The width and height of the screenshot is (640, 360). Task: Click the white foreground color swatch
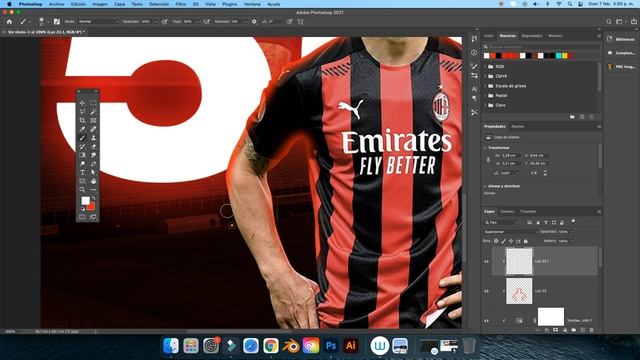(85, 200)
